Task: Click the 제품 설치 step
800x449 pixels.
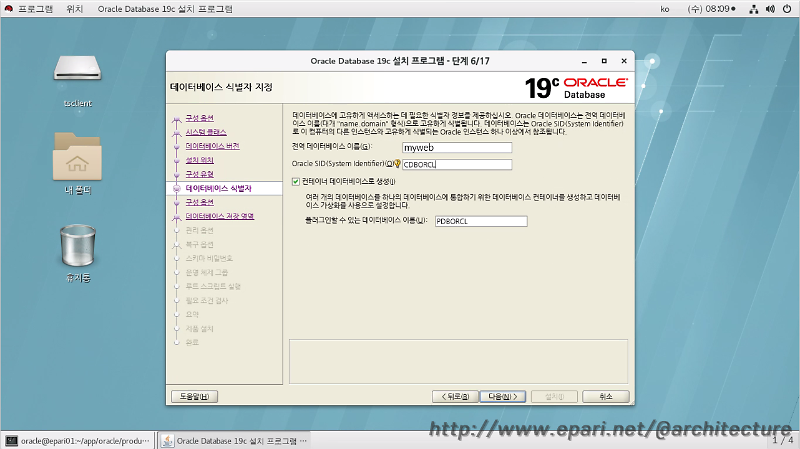Action: point(199,329)
